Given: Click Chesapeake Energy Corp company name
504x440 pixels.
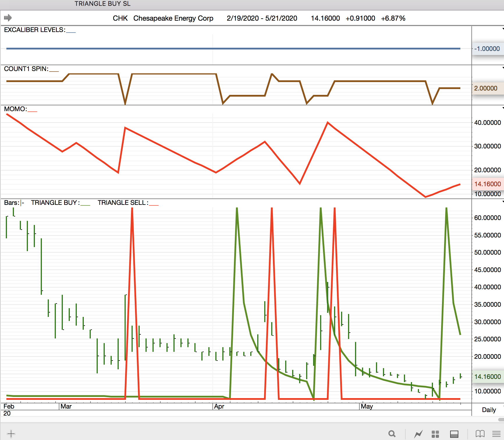Looking at the screenshot, I should click(x=173, y=18).
